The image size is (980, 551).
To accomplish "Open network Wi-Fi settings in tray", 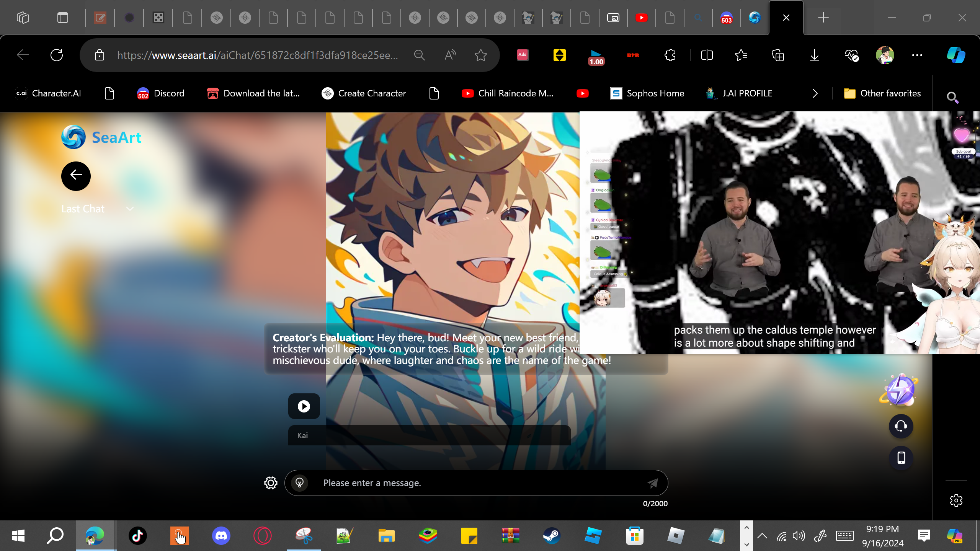I will pyautogui.click(x=781, y=536).
